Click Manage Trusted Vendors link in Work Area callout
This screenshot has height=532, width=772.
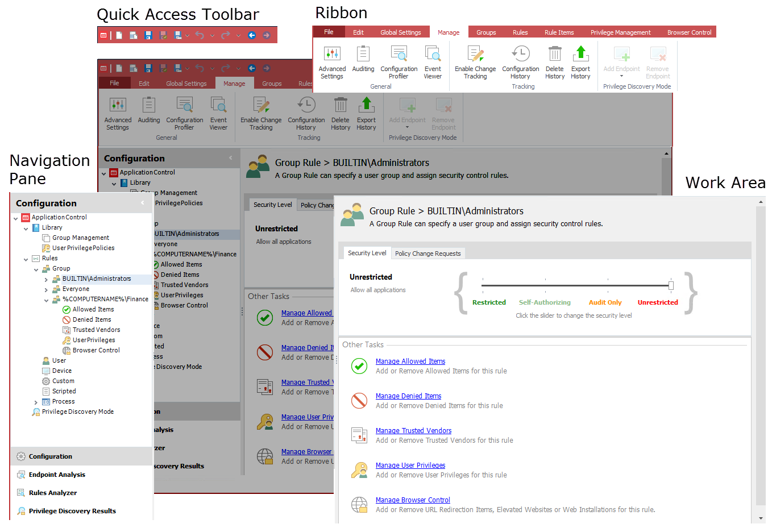413,431
